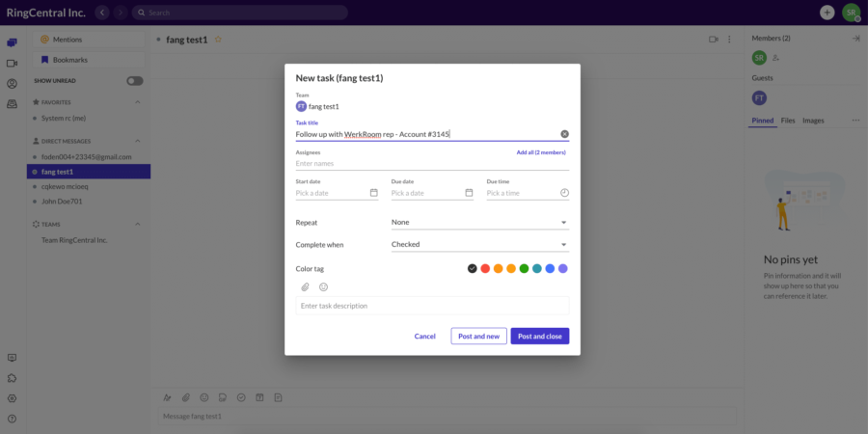Viewport: 868px width, 434px height.
Task: Click the Post and close button
Action: pos(539,337)
